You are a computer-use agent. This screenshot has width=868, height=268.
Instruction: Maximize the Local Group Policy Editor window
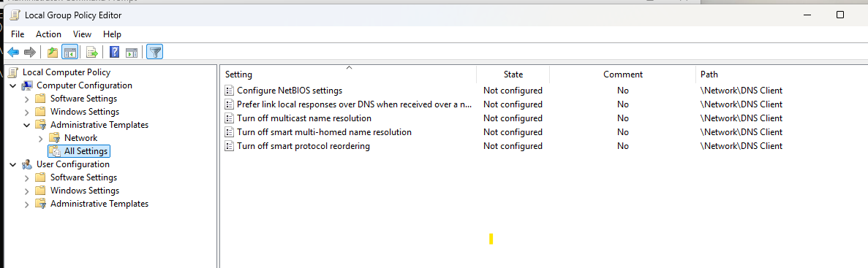(x=839, y=15)
